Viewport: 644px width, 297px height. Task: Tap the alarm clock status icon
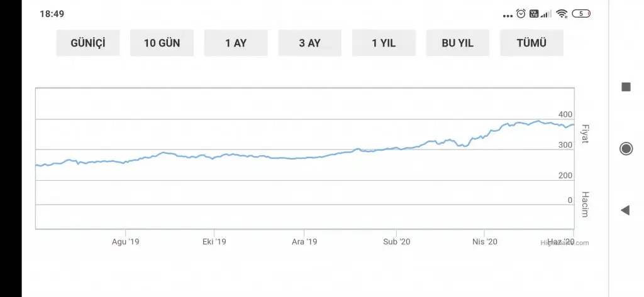pyautogui.click(x=521, y=13)
